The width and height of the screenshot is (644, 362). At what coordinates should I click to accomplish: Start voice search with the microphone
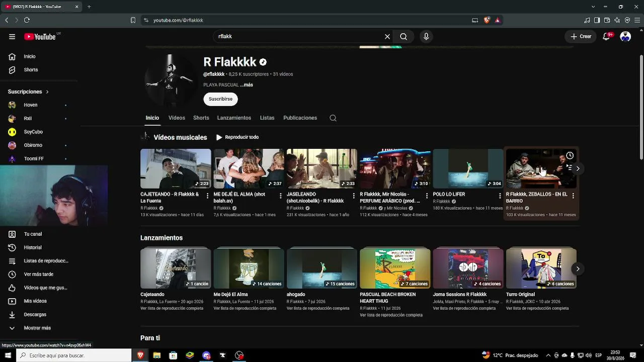426,37
